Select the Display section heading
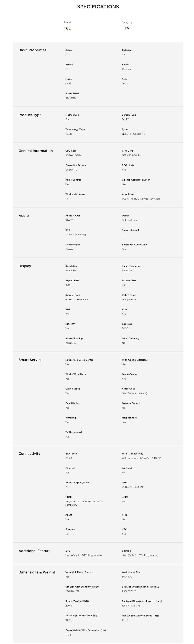The width and height of the screenshot is (194, 644). click(x=25, y=266)
